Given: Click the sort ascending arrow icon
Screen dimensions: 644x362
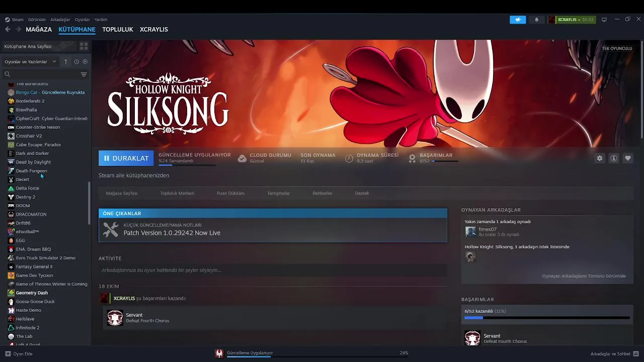Looking at the screenshot, I should point(65,61).
